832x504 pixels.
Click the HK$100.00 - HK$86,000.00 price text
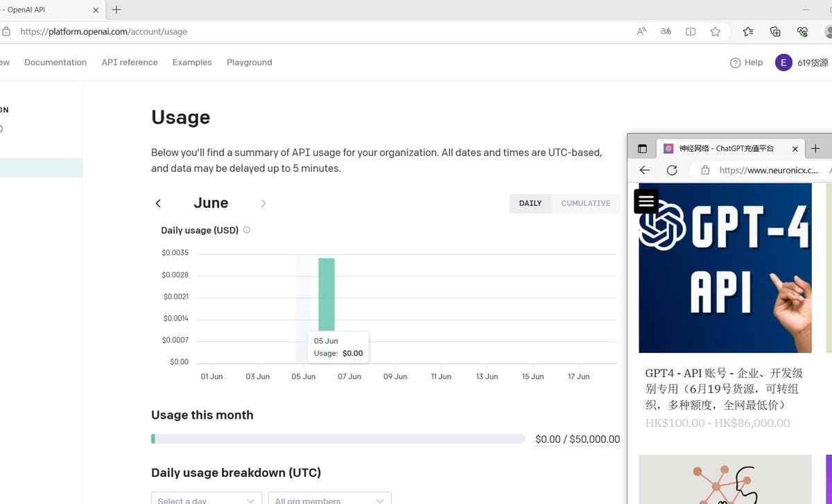(x=718, y=423)
